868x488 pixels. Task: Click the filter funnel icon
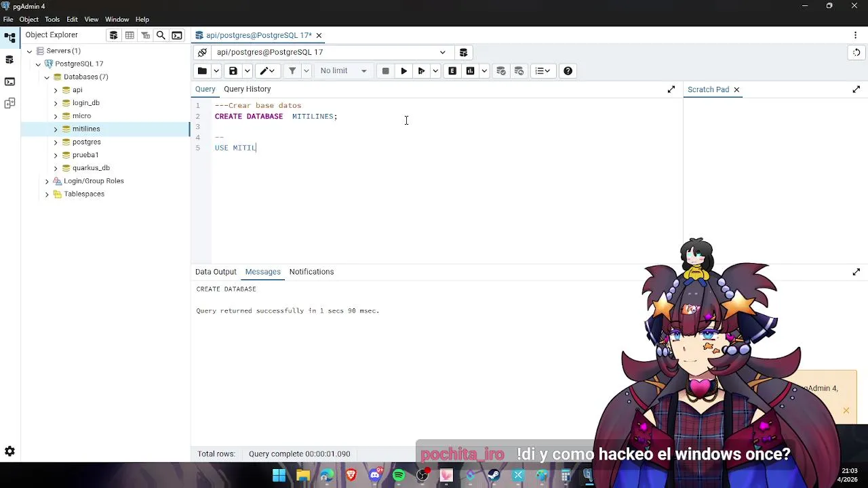point(292,71)
